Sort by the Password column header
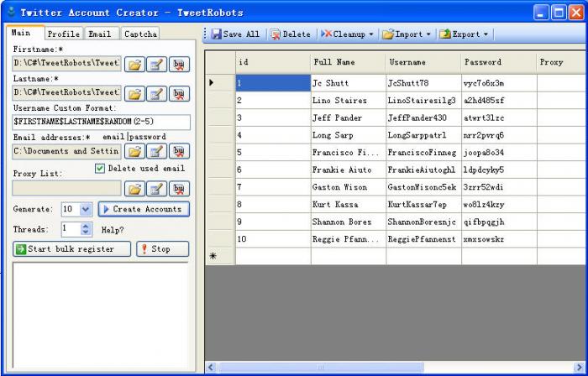 tap(499, 62)
